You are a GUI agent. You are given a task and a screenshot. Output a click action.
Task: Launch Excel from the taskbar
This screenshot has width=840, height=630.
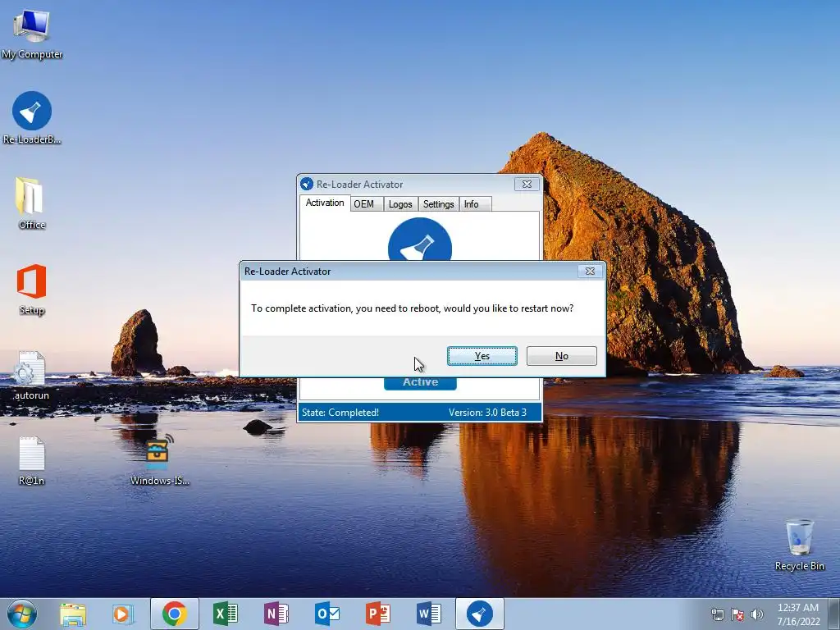225,614
